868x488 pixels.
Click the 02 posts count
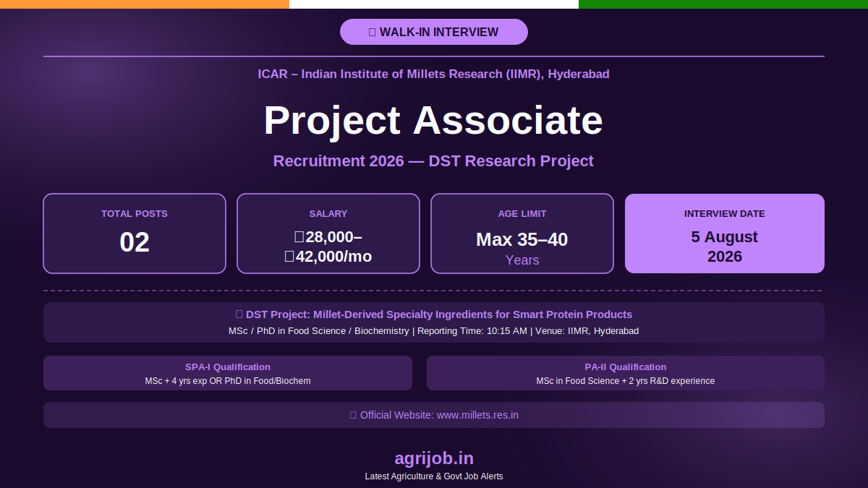[135, 242]
